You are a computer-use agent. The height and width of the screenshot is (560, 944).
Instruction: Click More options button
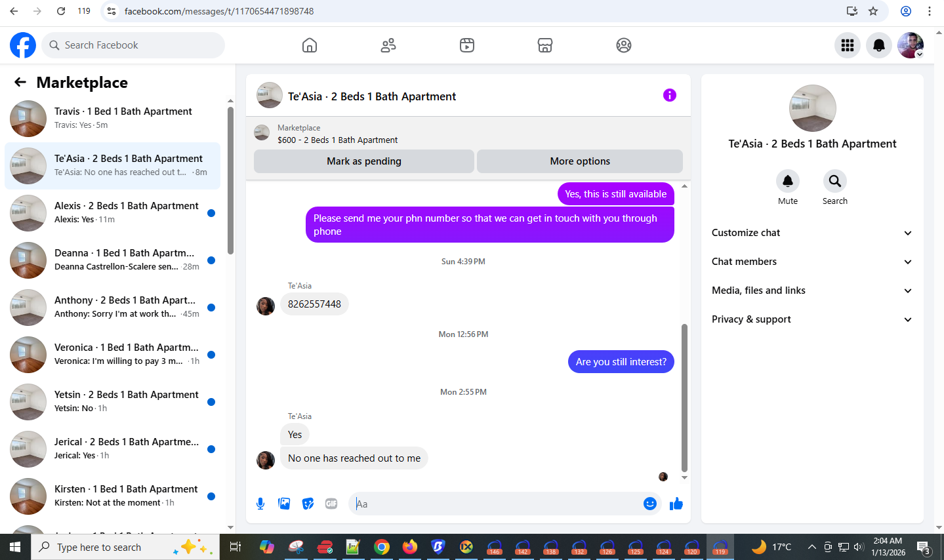tap(580, 161)
